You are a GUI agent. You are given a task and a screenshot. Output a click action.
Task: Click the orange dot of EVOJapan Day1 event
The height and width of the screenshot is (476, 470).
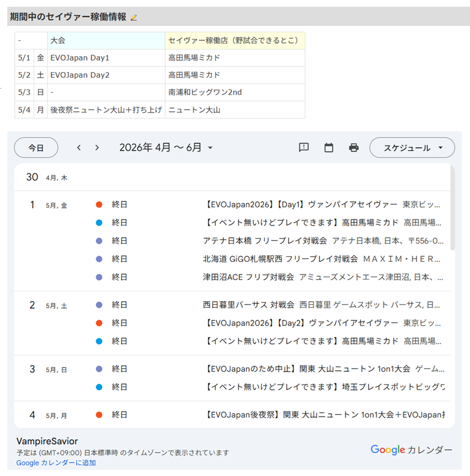pos(99,204)
